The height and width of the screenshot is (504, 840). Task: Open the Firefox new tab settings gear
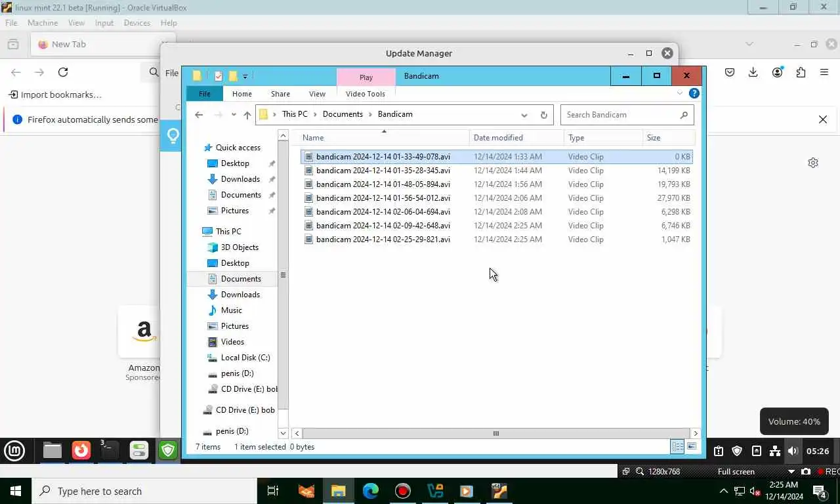(x=813, y=163)
